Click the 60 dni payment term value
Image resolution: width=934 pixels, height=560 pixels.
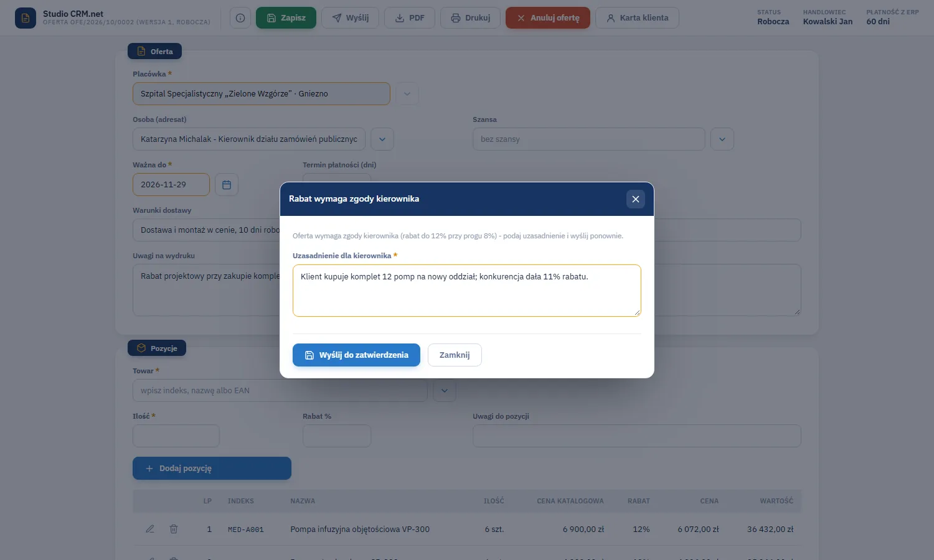(x=878, y=22)
